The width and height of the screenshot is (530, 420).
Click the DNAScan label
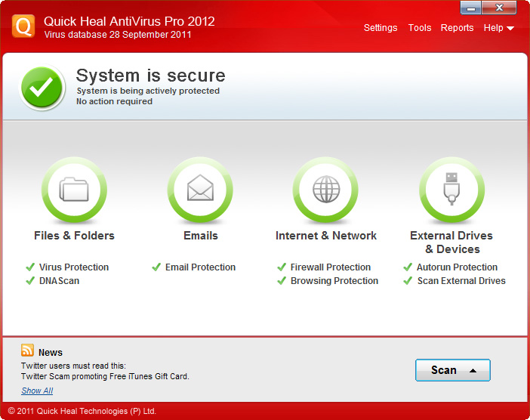coord(59,281)
